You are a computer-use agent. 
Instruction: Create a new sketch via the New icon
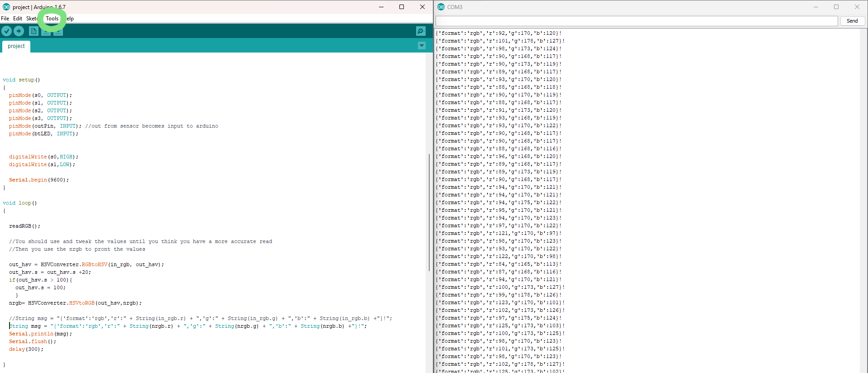click(34, 31)
